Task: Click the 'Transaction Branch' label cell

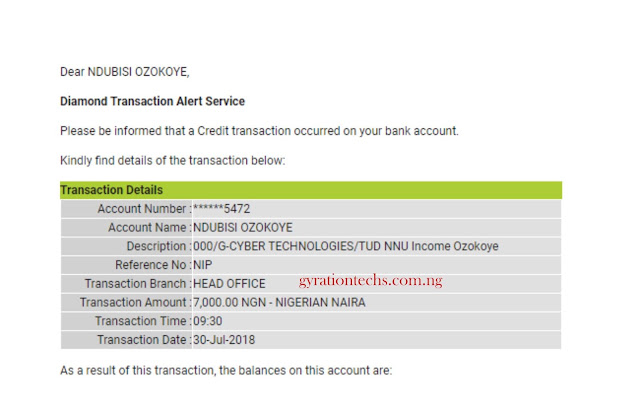Action: (126, 284)
